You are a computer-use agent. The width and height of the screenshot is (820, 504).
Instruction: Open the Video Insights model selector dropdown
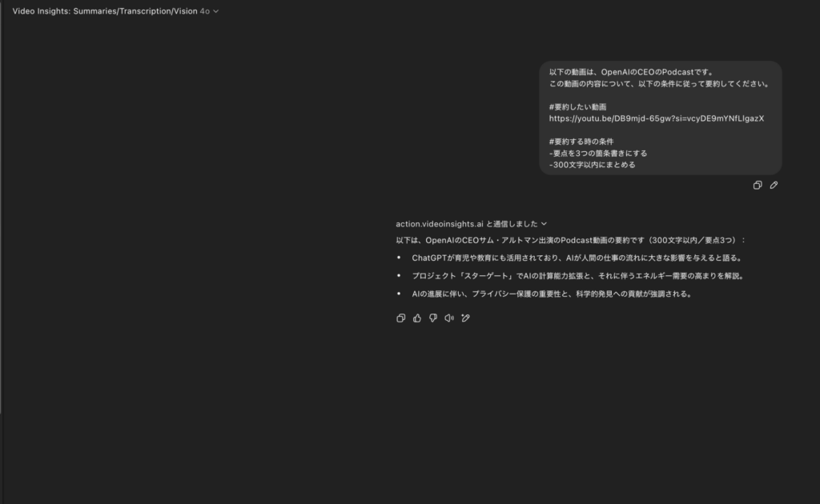[115, 11]
